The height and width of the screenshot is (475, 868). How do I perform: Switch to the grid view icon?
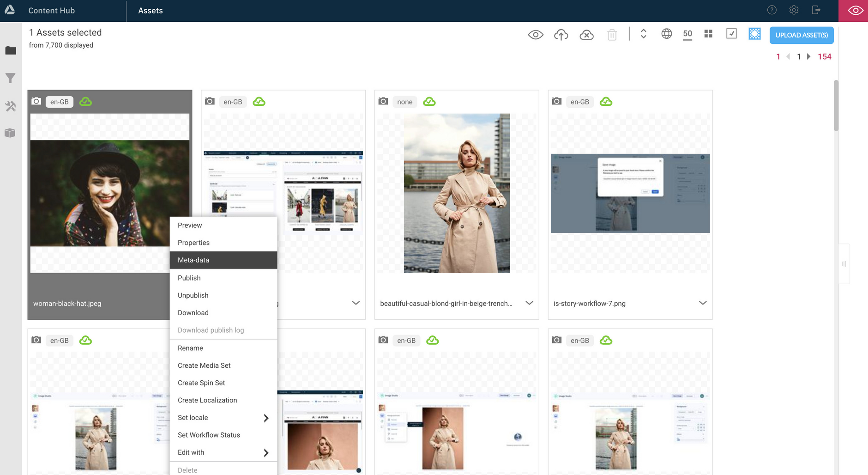tap(708, 34)
